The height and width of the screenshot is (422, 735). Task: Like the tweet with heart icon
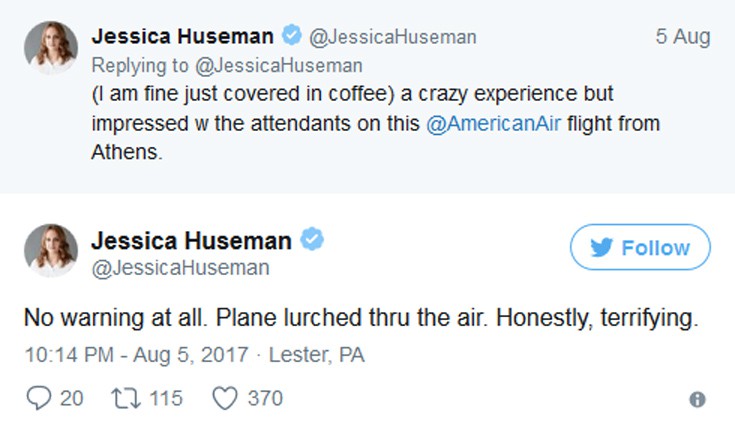tap(226, 398)
